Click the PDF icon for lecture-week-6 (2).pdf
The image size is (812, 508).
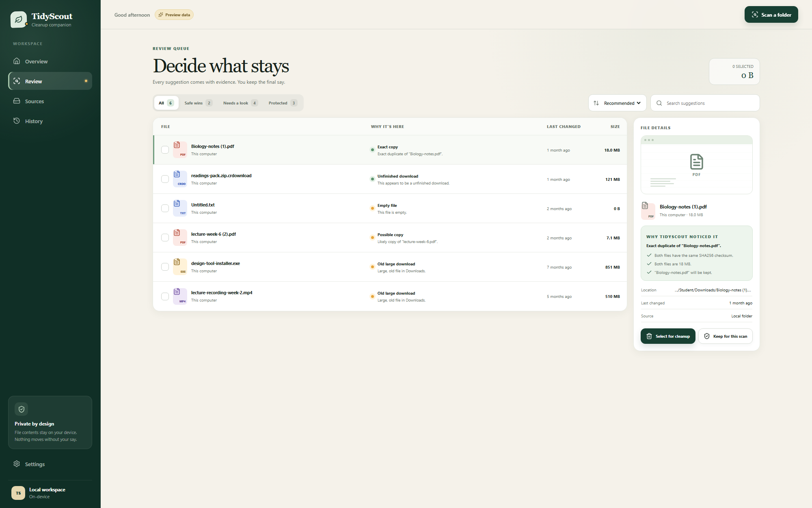point(180,237)
